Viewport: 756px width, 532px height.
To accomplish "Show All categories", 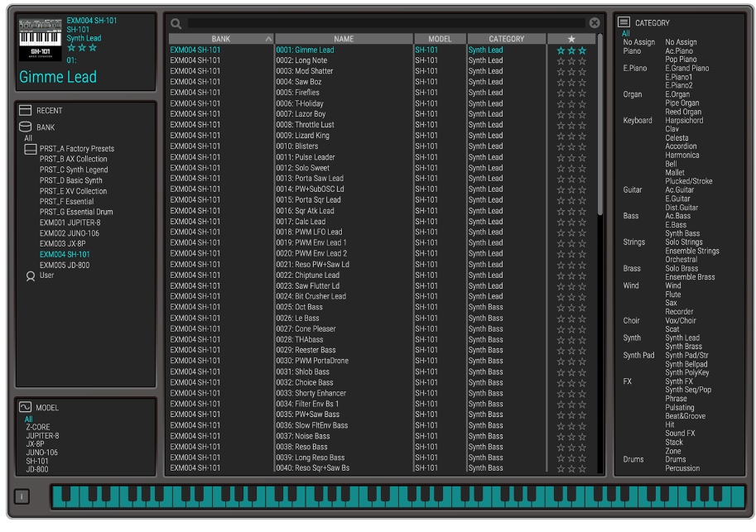I will [626, 34].
